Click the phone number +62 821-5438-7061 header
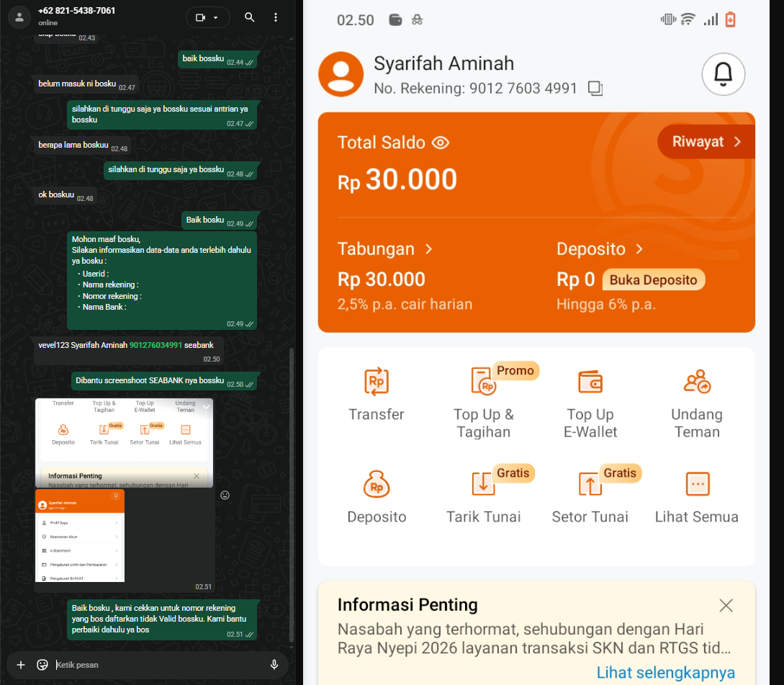This screenshot has height=685, width=784. [x=76, y=11]
